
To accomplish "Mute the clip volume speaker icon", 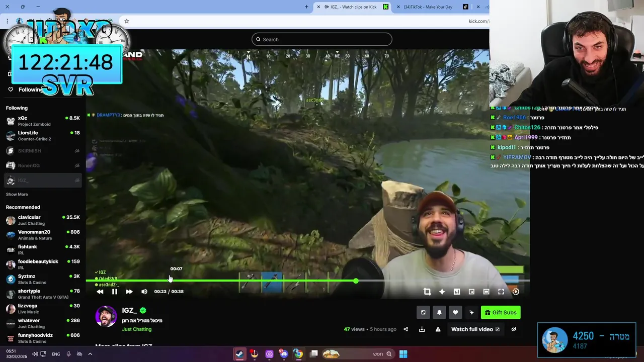I will [144, 292].
